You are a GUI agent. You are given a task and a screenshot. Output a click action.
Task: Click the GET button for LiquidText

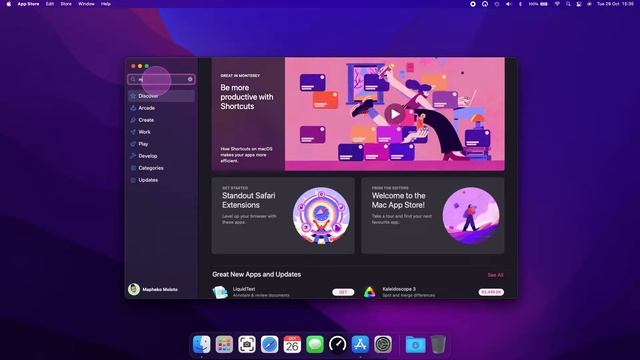(343, 292)
